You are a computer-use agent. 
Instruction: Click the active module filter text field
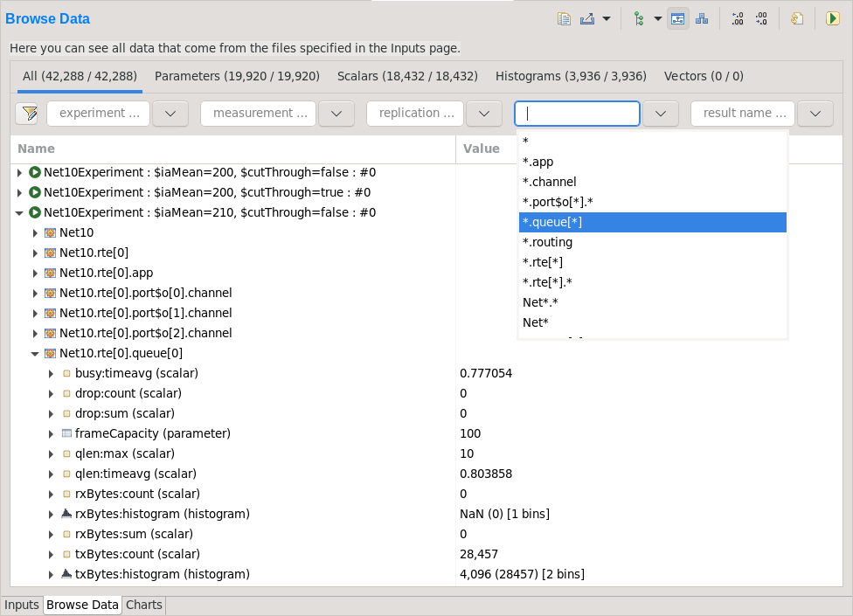tap(577, 114)
